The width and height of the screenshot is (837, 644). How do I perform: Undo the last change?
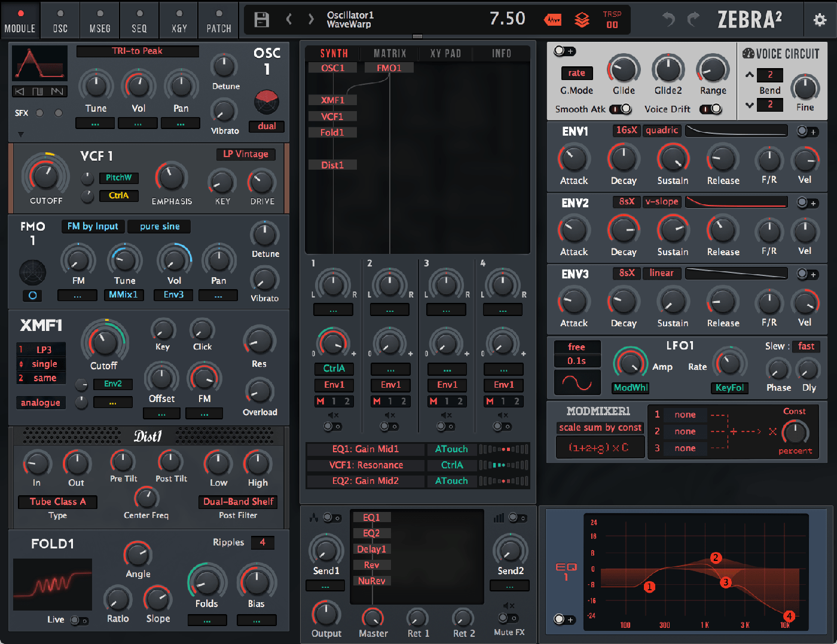tap(668, 20)
